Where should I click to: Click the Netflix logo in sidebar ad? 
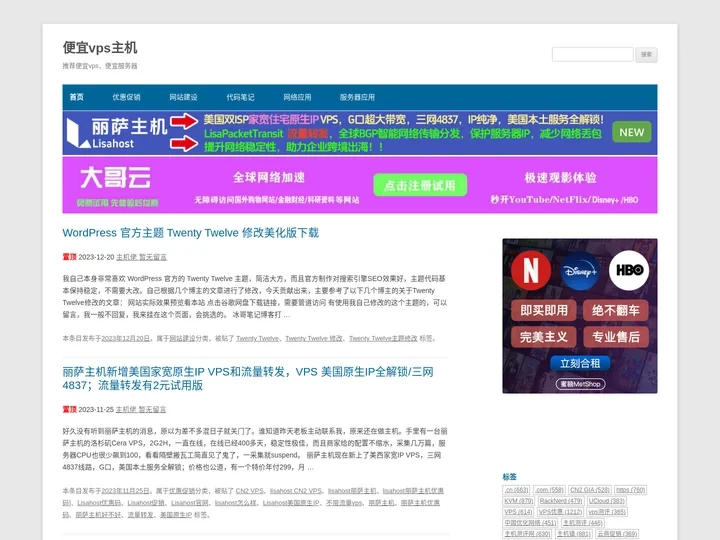tap(531, 270)
